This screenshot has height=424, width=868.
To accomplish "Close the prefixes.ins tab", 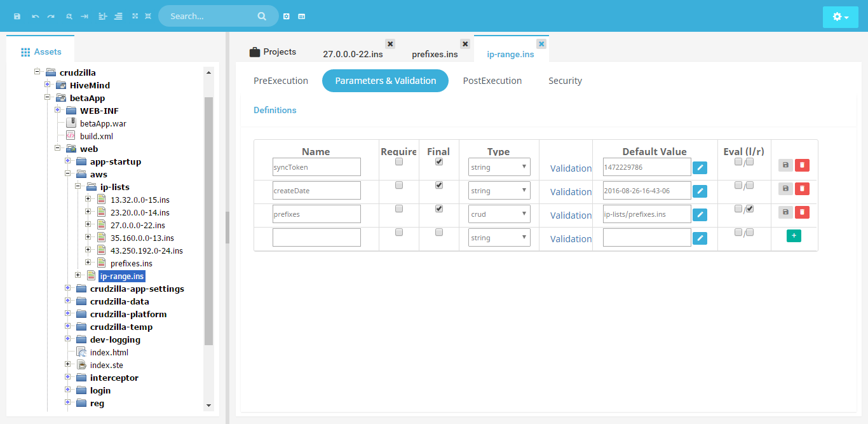I will click(x=465, y=44).
